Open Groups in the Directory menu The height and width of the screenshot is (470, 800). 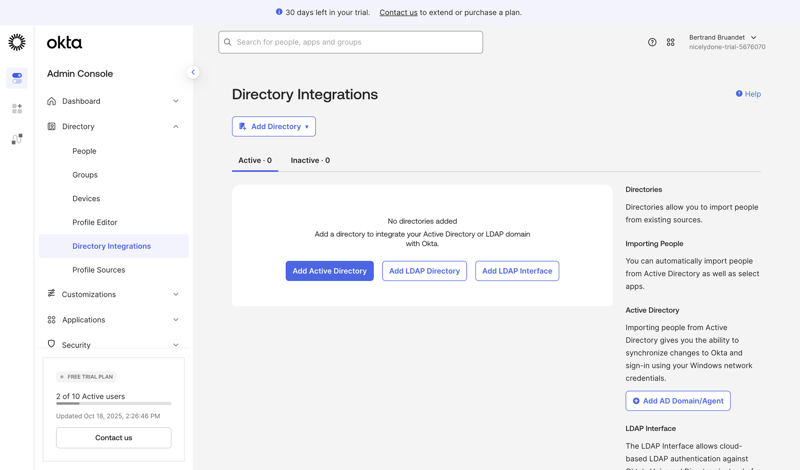(x=85, y=175)
